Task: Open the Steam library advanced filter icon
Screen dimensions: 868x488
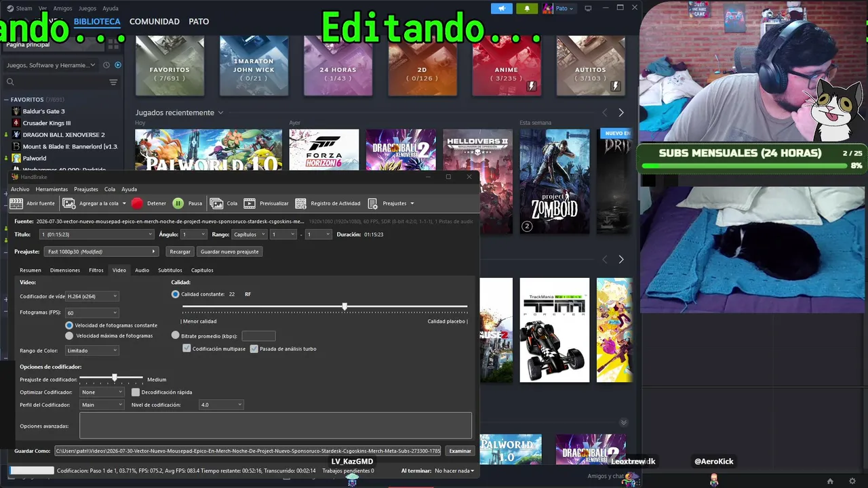Action: [x=113, y=82]
